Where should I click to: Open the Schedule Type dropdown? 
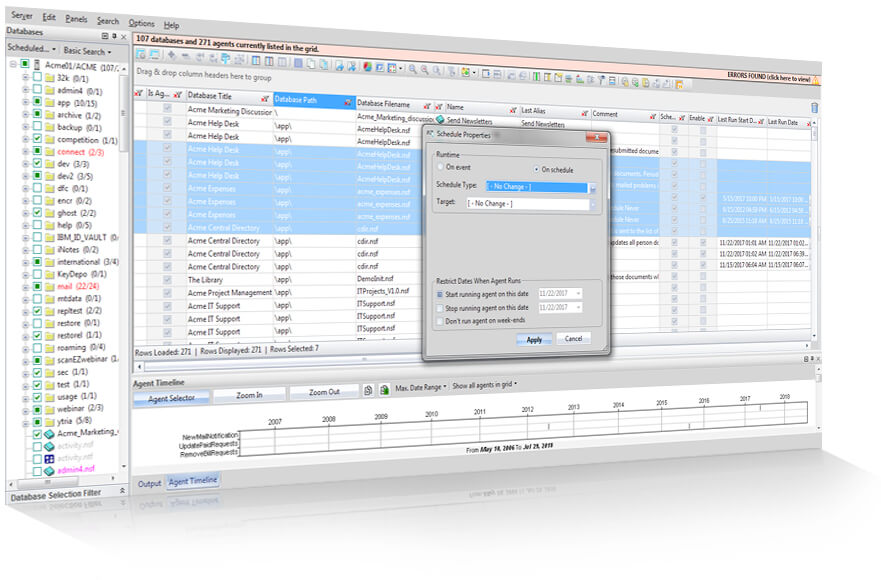592,189
